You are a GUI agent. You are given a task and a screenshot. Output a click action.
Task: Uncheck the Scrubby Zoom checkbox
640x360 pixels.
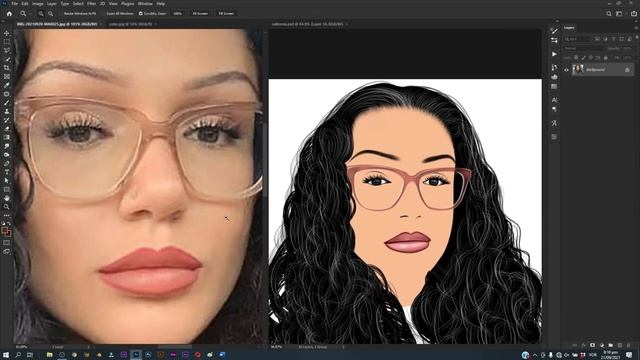pos(141,13)
